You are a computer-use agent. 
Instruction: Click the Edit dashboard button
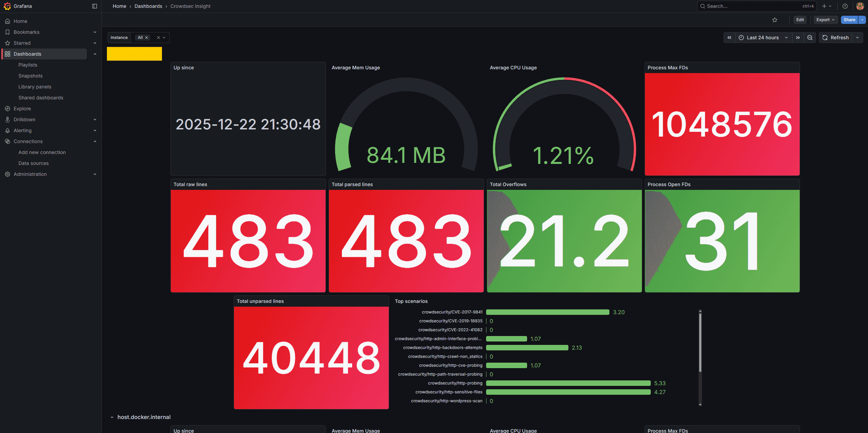[800, 20]
